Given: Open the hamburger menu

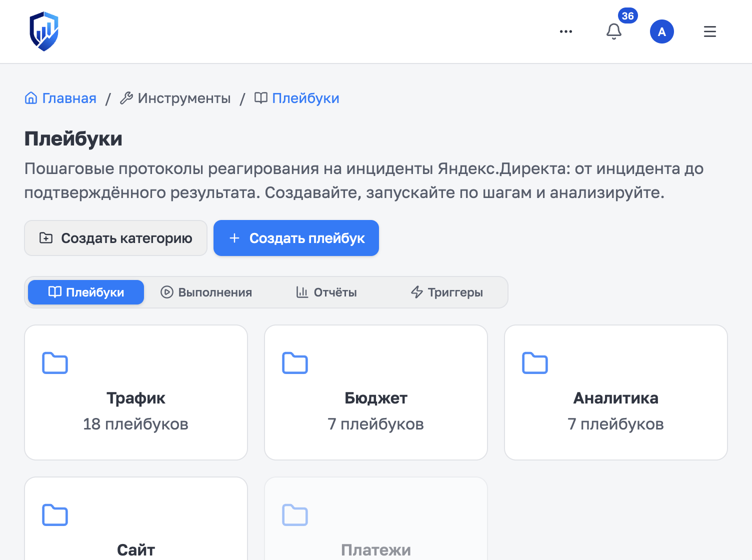Looking at the screenshot, I should (710, 31).
